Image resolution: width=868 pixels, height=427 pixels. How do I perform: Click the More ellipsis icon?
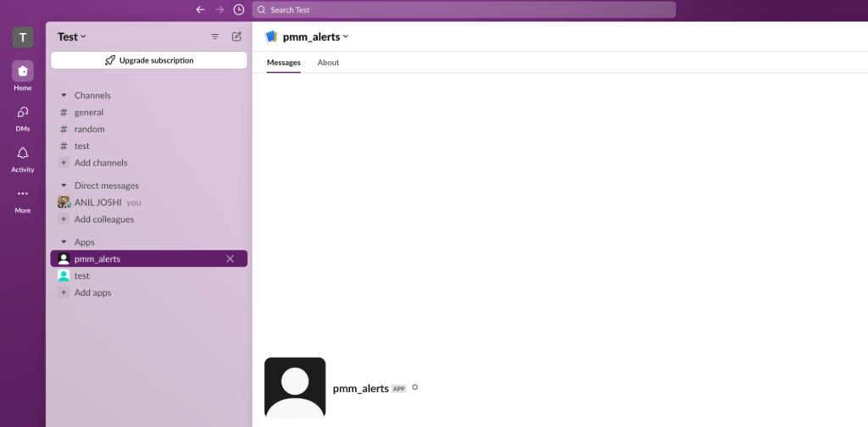click(x=23, y=194)
